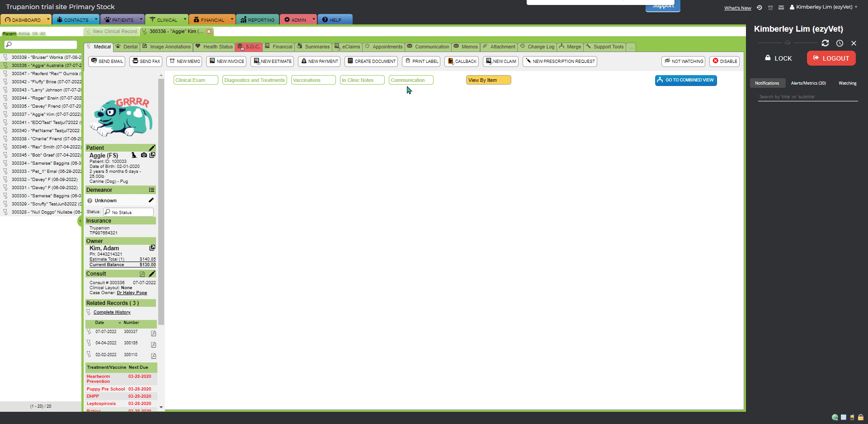Click the dog species icon beside Aggie
The image size is (868, 424).
(134, 155)
